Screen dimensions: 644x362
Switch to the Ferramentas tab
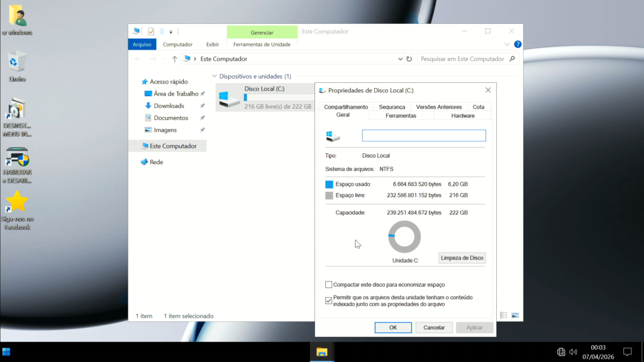[x=401, y=116]
